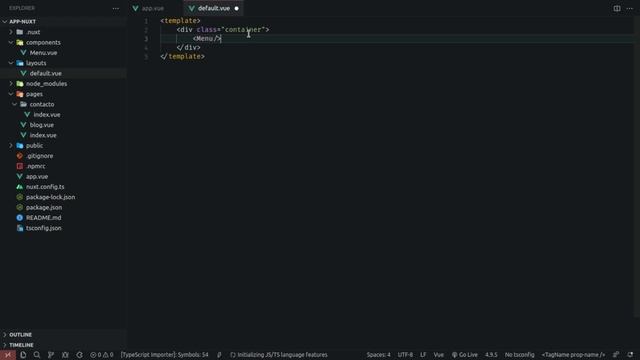Click TypeScript version 4.9.5 indicator
The width and height of the screenshot is (640, 360).
pos(491,355)
